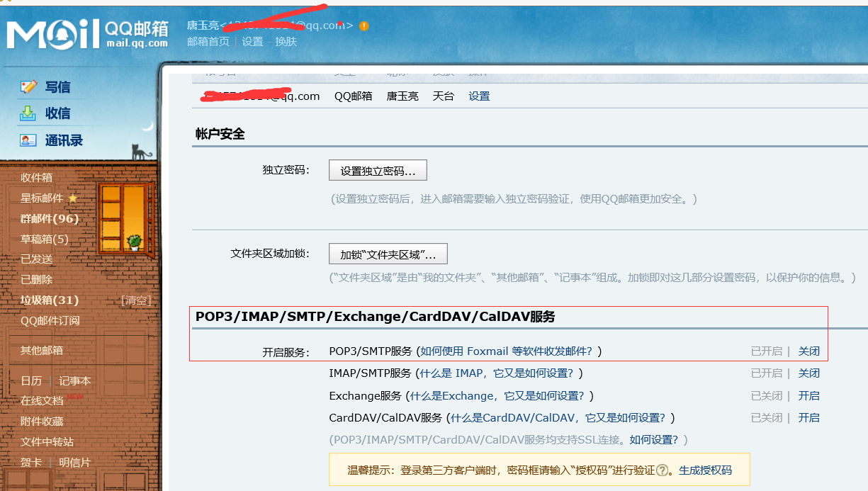The width and height of the screenshot is (868, 491).
Task: Open 星标邮件 folder
Action: click(x=42, y=198)
